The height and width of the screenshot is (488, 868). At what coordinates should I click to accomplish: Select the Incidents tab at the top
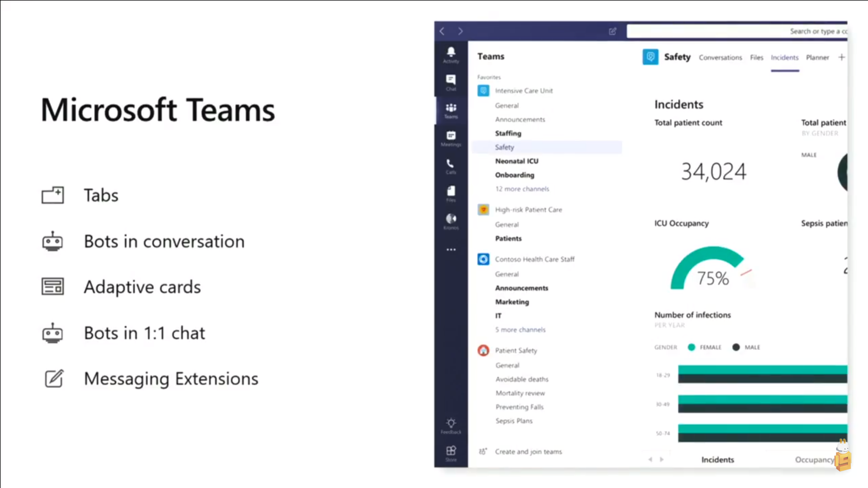[x=785, y=58]
